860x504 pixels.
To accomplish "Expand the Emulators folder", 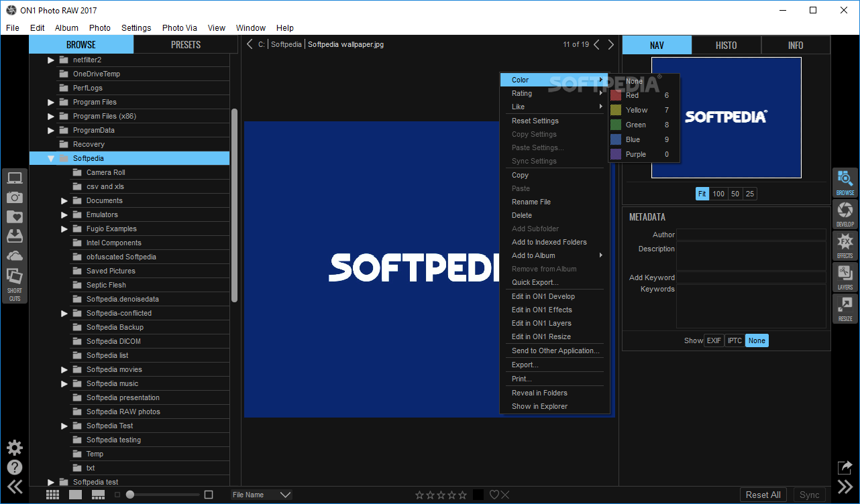I will 64,214.
